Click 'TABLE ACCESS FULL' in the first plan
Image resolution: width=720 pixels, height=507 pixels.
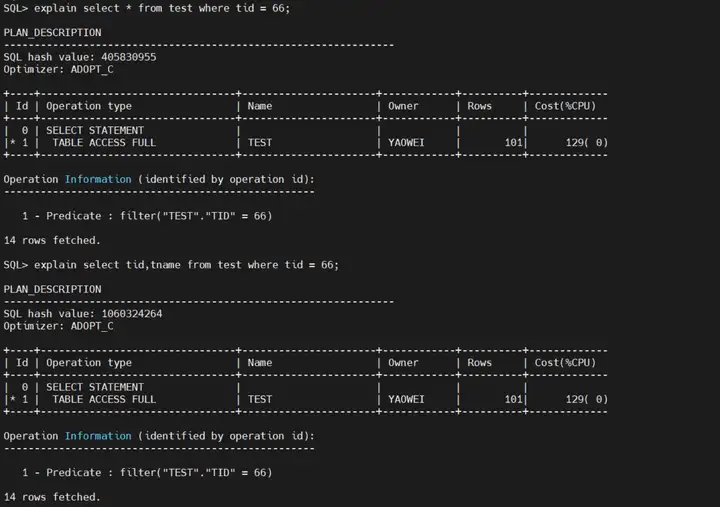tap(104, 143)
